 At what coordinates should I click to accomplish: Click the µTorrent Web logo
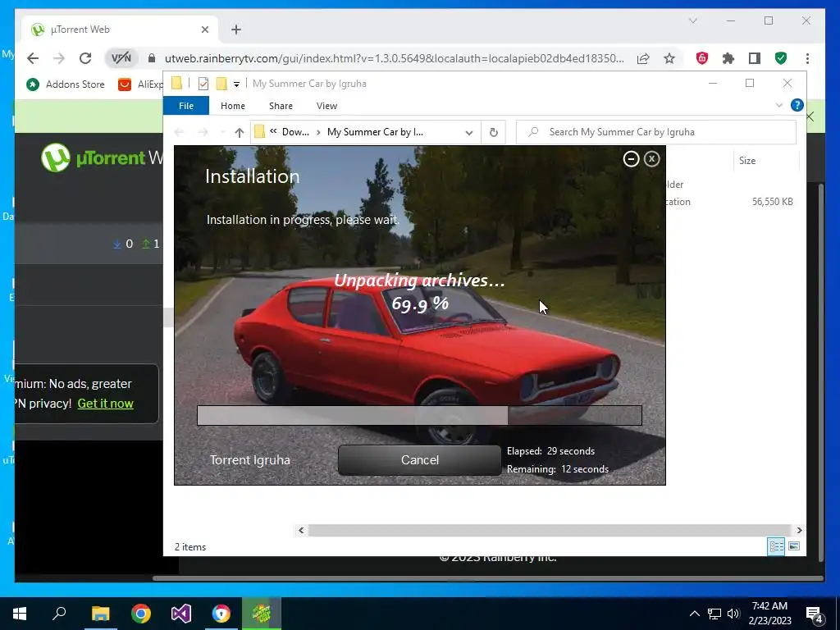pyautogui.click(x=102, y=157)
